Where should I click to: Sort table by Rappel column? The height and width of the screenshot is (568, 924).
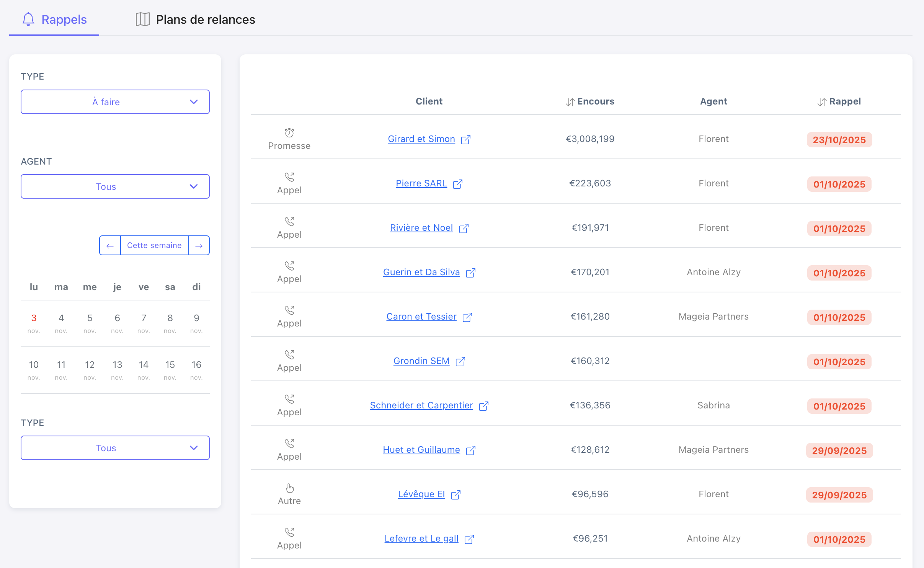click(822, 102)
